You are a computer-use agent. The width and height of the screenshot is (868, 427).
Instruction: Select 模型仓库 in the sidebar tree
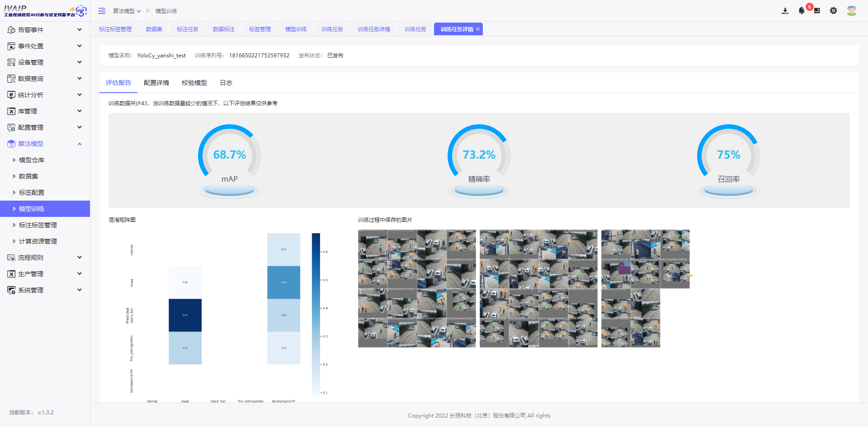click(x=32, y=160)
